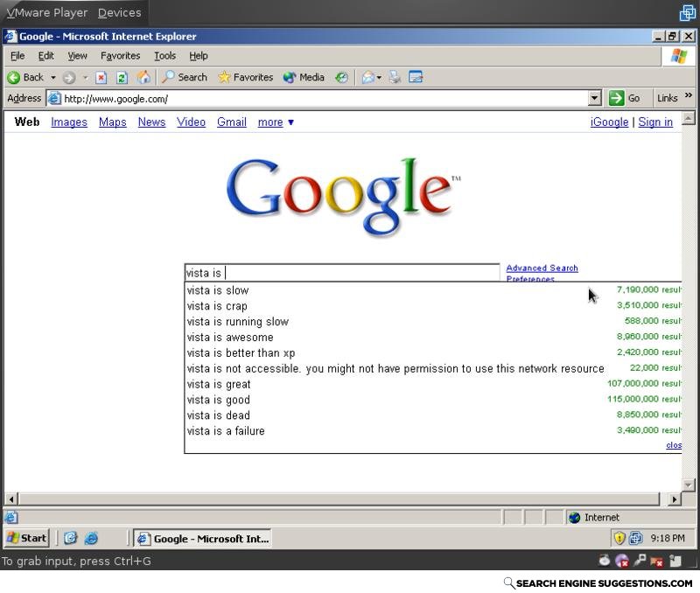The image size is (700, 593).
Task: Open the Edit menu
Action: click(46, 56)
